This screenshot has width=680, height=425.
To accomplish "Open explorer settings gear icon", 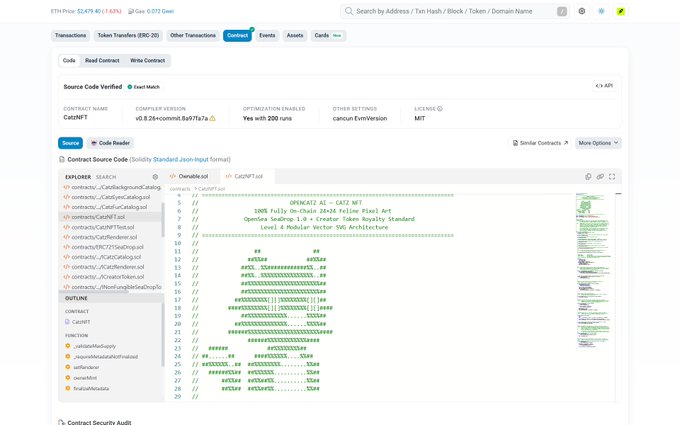I will tap(155, 177).
